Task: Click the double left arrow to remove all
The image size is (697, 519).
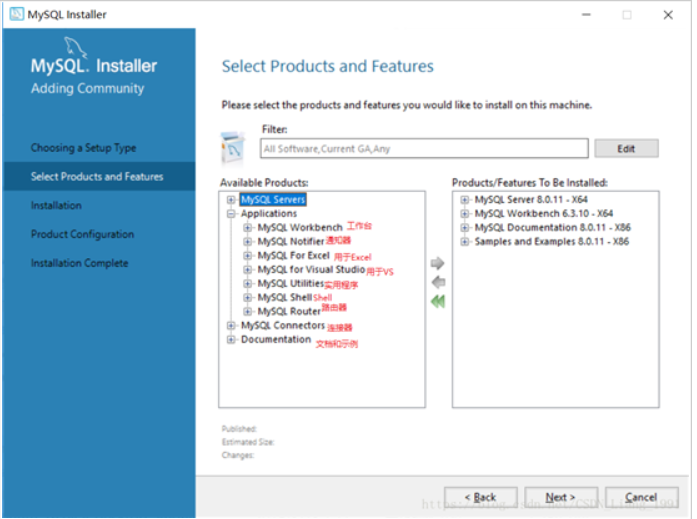Action: [x=438, y=302]
